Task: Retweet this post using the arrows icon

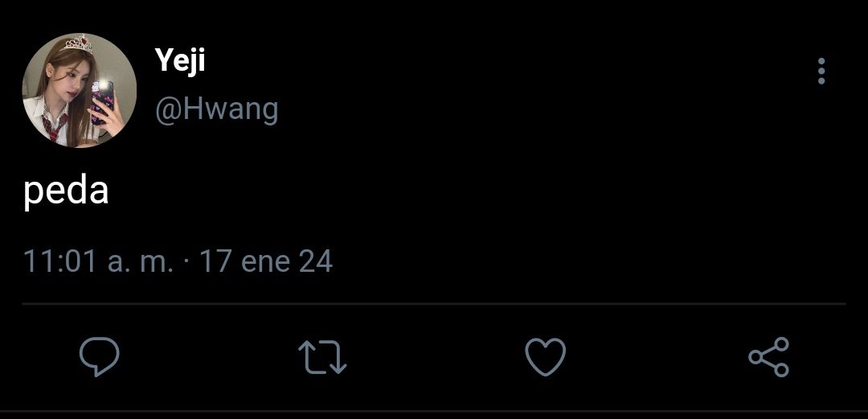Action: 322,357
